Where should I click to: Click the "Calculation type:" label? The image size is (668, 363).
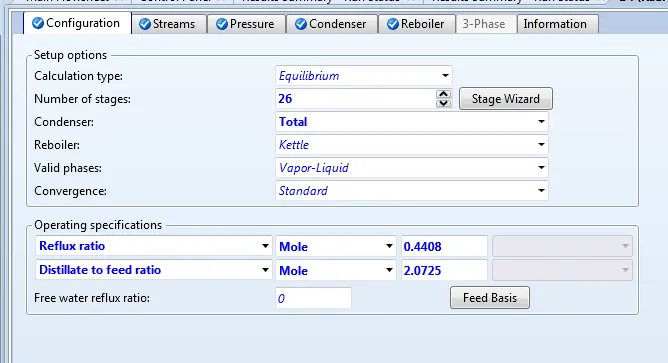coord(78,76)
